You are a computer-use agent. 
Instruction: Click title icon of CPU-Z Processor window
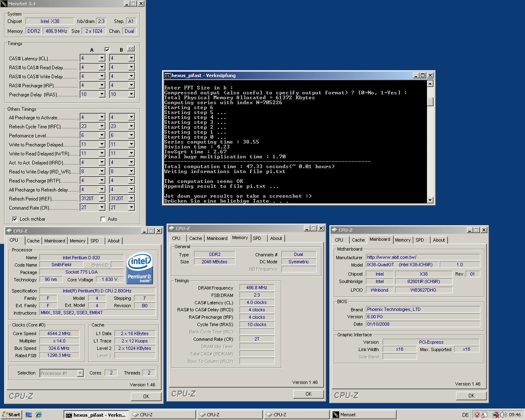point(9,231)
